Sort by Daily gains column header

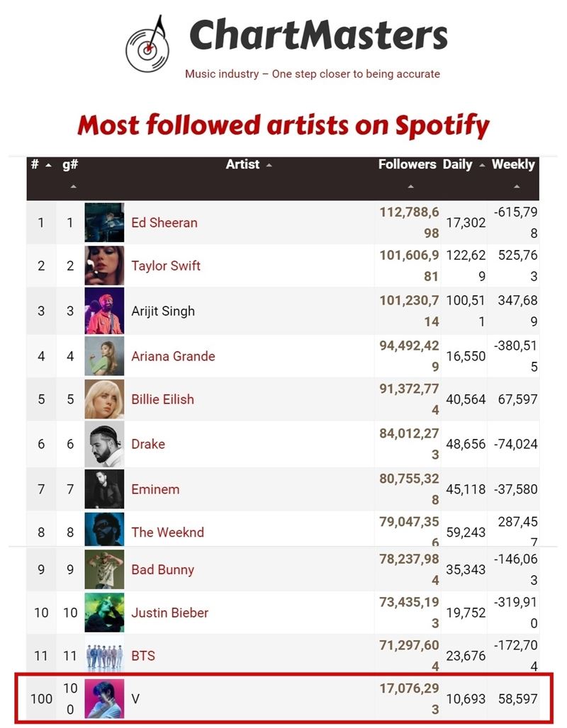[x=458, y=164]
